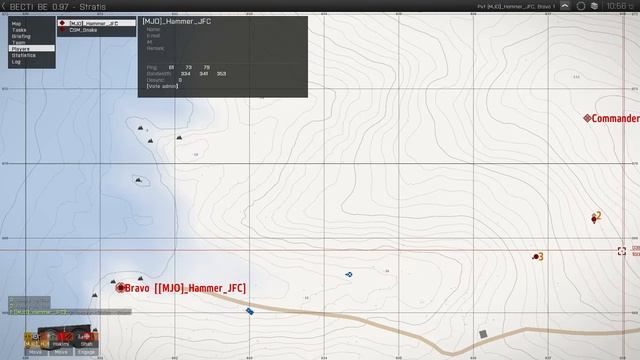Click the Move command button on left

pos(35,352)
